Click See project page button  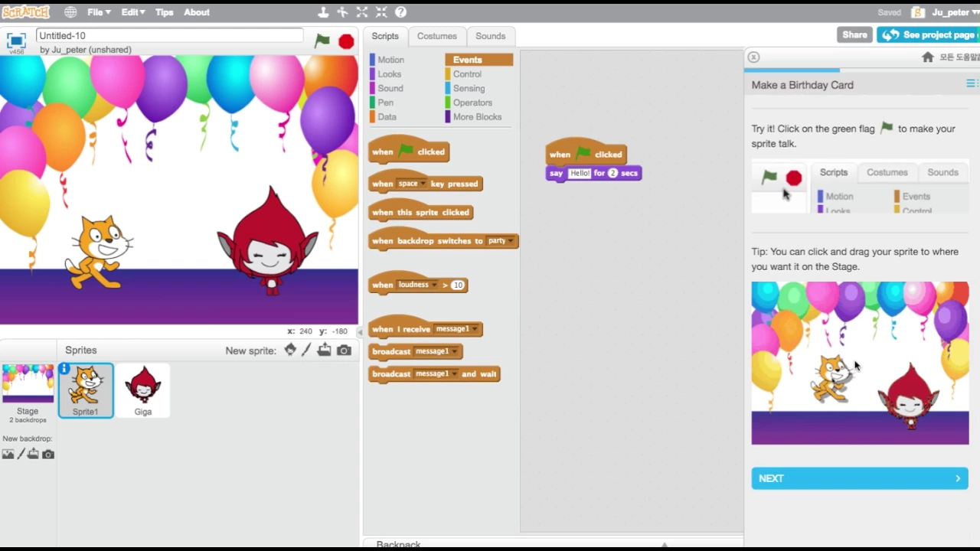pos(928,34)
